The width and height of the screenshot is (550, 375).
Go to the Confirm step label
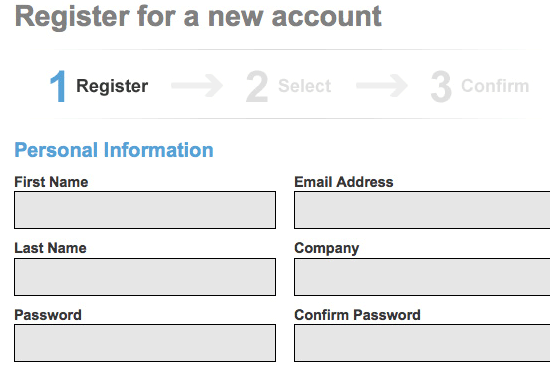pyautogui.click(x=495, y=86)
